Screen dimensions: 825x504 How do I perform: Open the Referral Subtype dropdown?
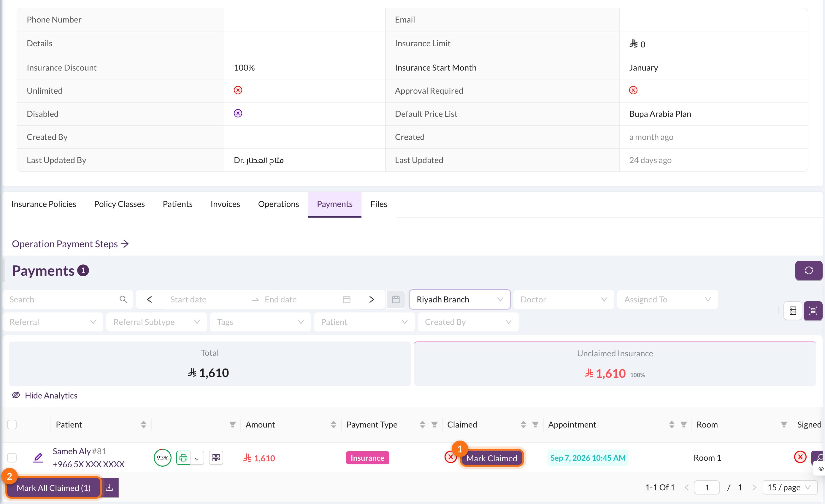click(x=156, y=322)
